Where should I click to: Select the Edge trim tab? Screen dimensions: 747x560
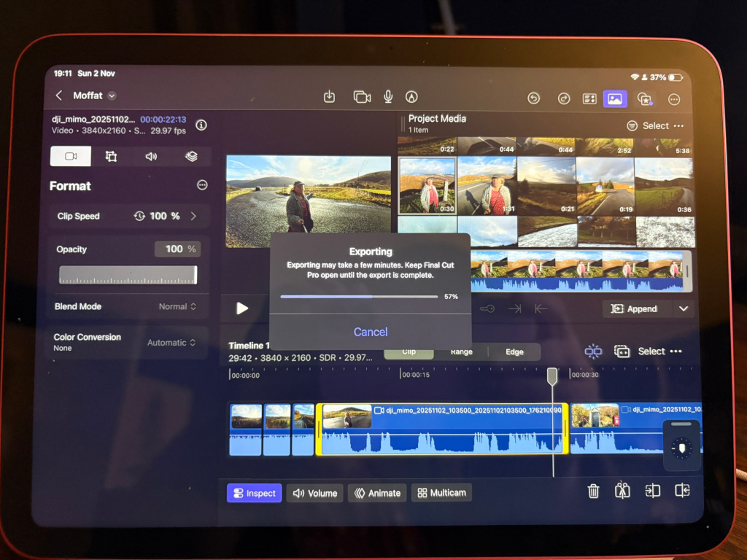tap(514, 352)
